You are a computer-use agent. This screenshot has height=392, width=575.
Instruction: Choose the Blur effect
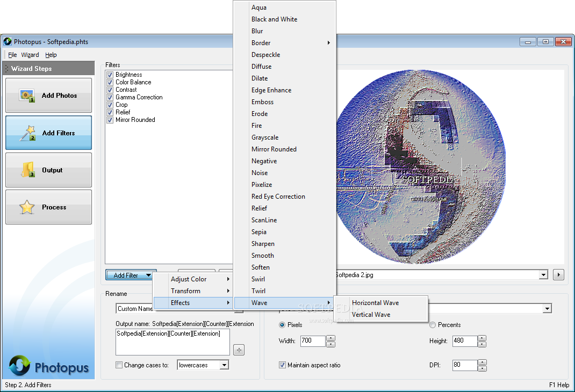285,31
